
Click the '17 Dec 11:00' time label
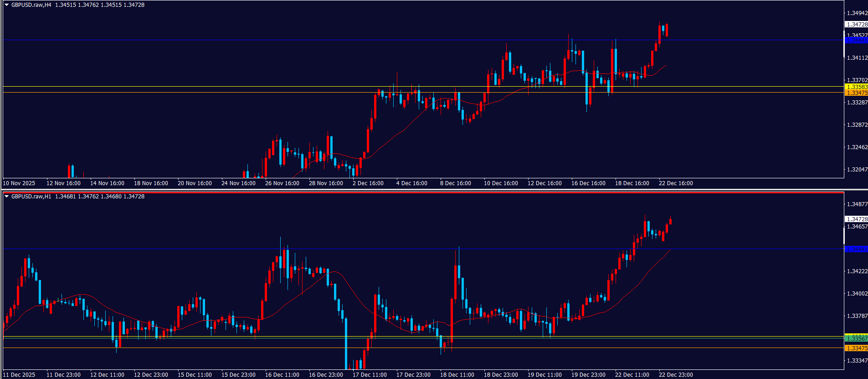pos(369,375)
